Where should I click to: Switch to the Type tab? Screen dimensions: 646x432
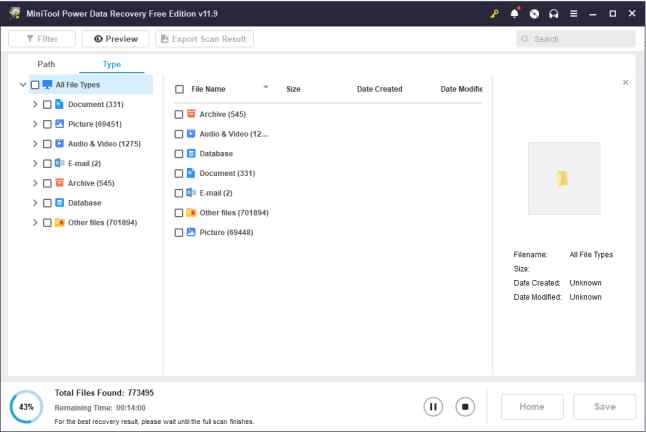112,64
